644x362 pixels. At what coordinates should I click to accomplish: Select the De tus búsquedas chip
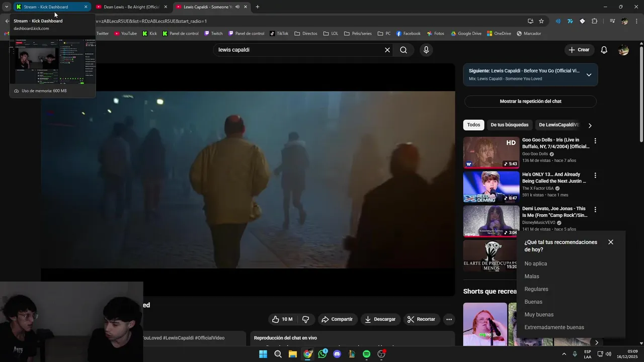tap(510, 125)
